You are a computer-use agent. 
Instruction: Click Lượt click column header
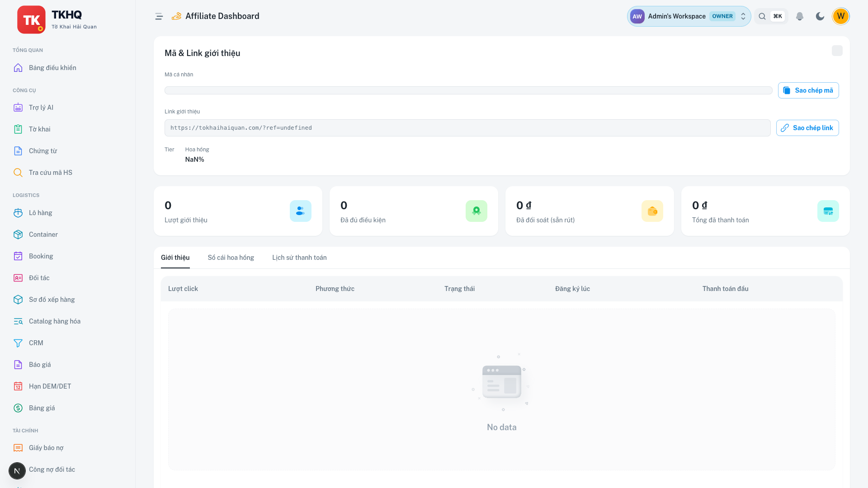183,289
